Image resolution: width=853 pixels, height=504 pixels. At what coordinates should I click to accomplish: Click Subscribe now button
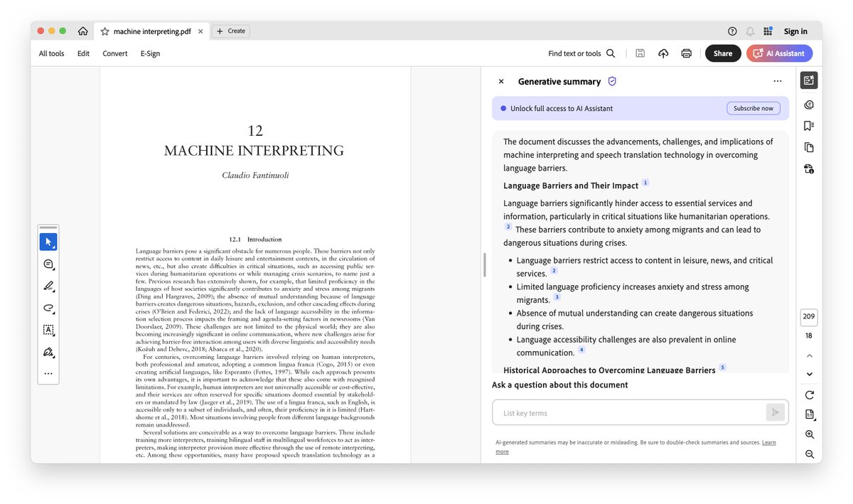pyautogui.click(x=753, y=109)
